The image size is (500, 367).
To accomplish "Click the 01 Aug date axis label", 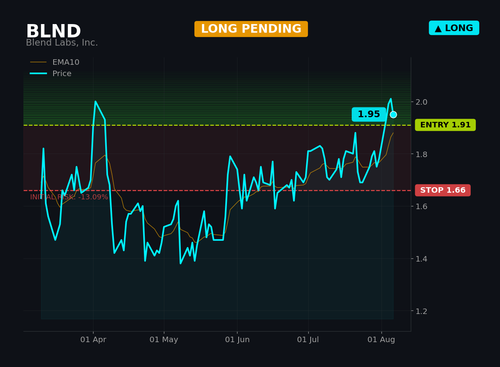I will click(x=381, y=340).
